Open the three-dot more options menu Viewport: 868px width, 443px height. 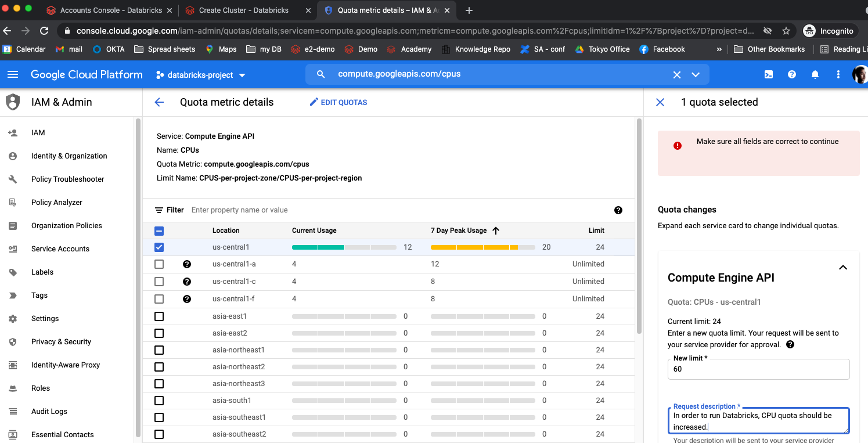(838, 74)
